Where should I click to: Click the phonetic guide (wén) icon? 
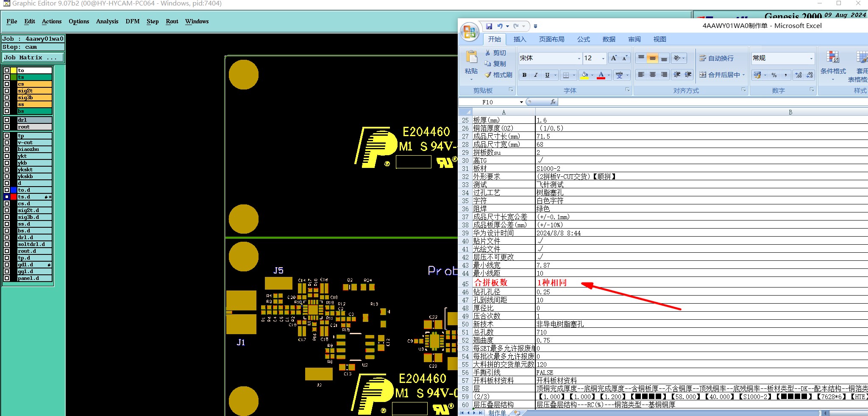pos(619,75)
